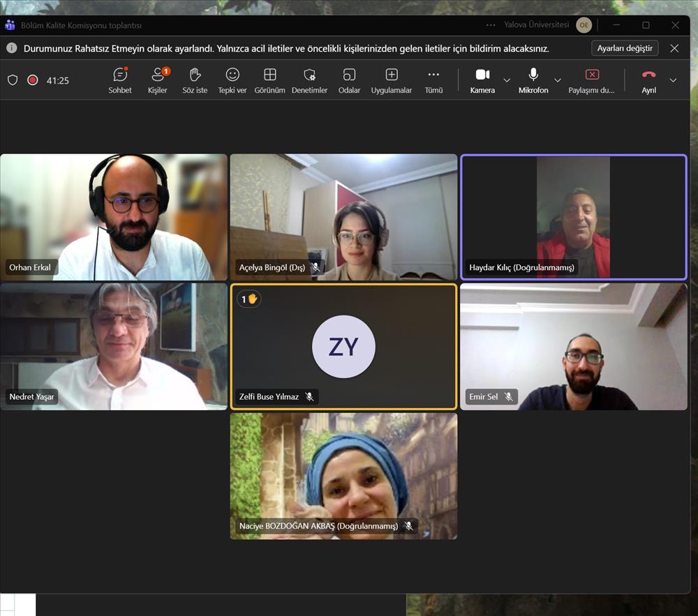Viewport: 698px width, 616px height.
Task: Open Odalar breakout rooms
Action: pos(349,80)
